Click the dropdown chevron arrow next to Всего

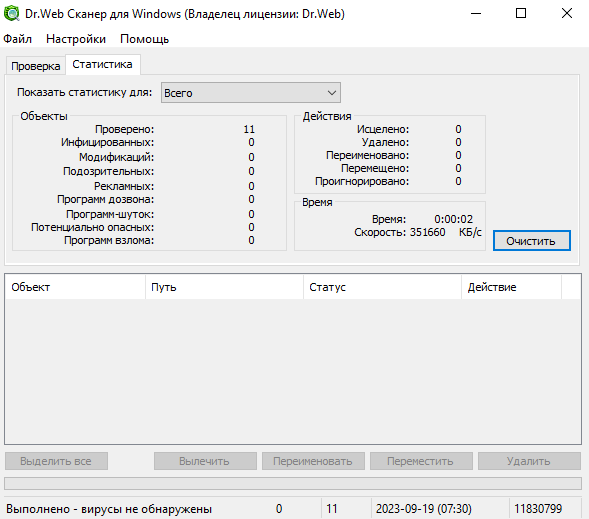(331, 93)
